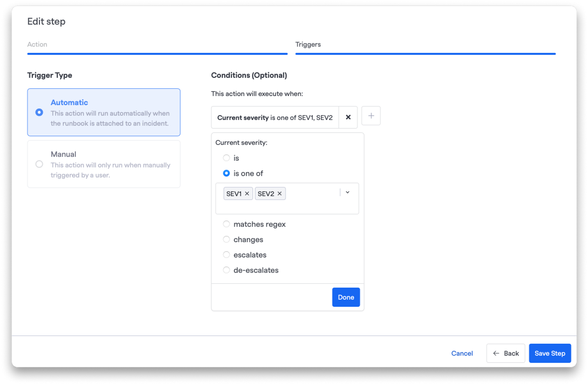Choose the "escalates" condition

point(226,255)
